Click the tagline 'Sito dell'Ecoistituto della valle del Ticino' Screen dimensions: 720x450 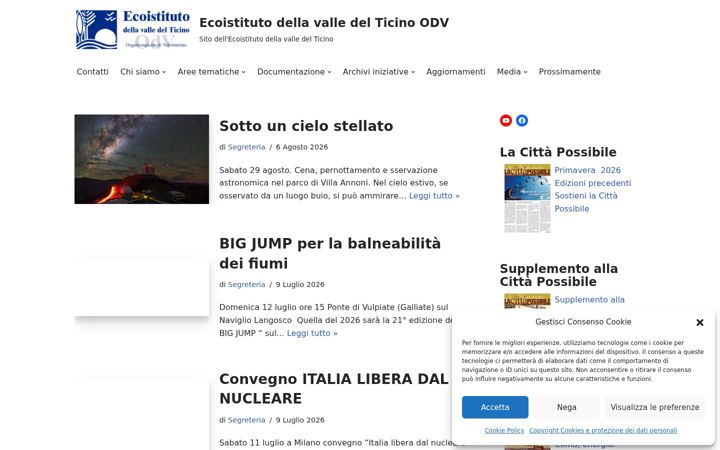coord(266,39)
